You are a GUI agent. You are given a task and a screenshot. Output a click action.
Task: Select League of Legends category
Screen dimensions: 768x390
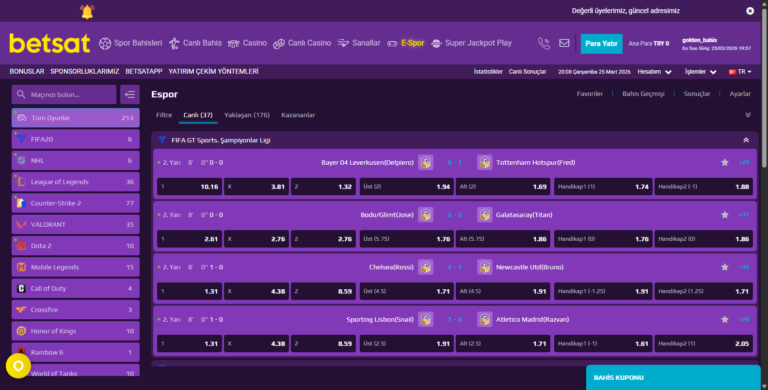pyautogui.click(x=75, y=182)
